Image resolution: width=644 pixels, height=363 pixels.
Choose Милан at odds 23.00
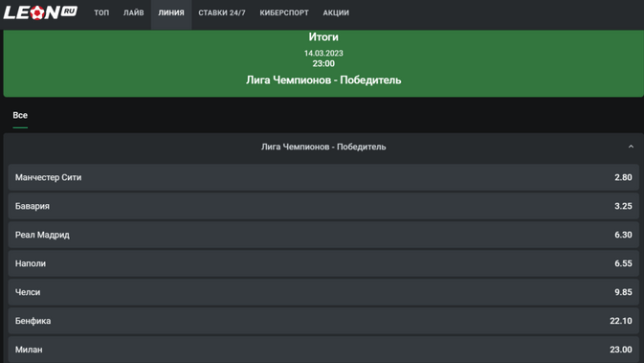[x=323, y=350]
